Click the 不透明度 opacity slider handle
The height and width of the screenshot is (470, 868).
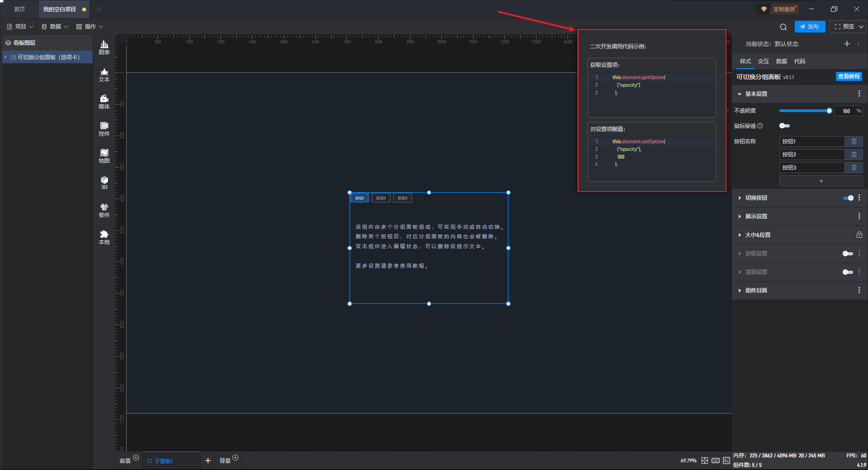829,111
